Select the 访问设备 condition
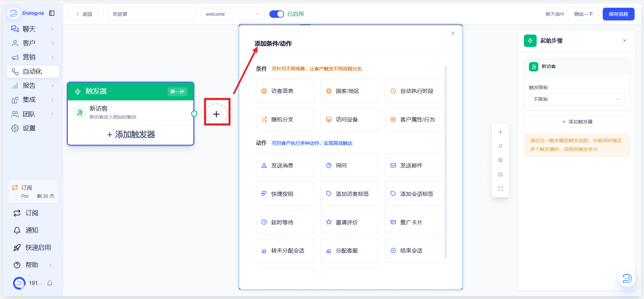The width and height of the screenshot is (644, 299). 350,120
